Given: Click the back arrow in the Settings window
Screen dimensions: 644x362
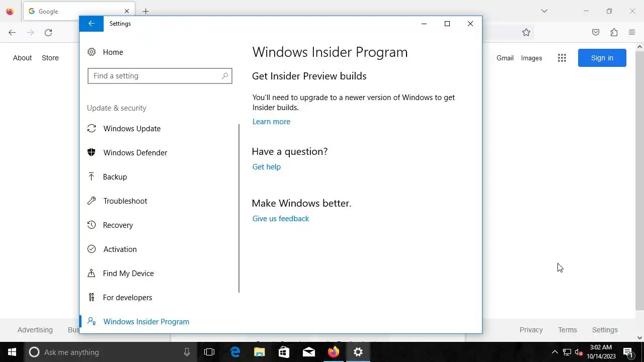Looking at the screenshot, I should point(91,24).
